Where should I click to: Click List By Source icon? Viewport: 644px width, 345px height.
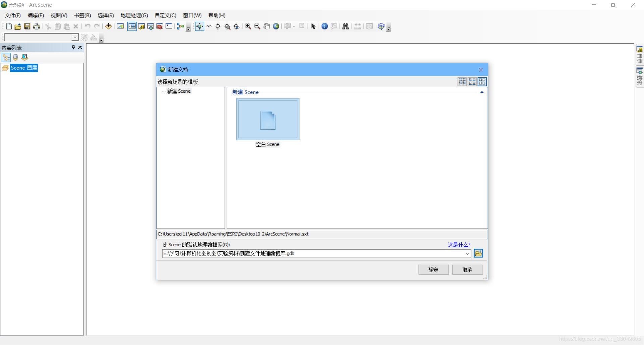pyautogui.click(x=15, y=57)
